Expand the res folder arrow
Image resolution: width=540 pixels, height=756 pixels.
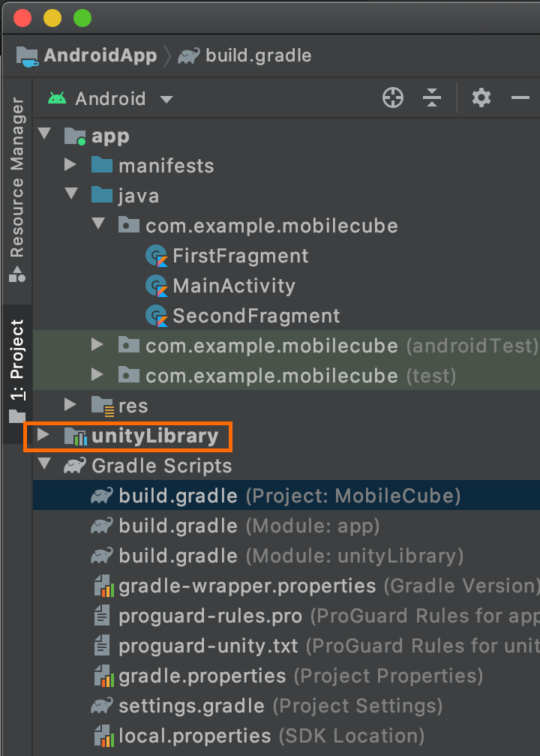[70, 404]
